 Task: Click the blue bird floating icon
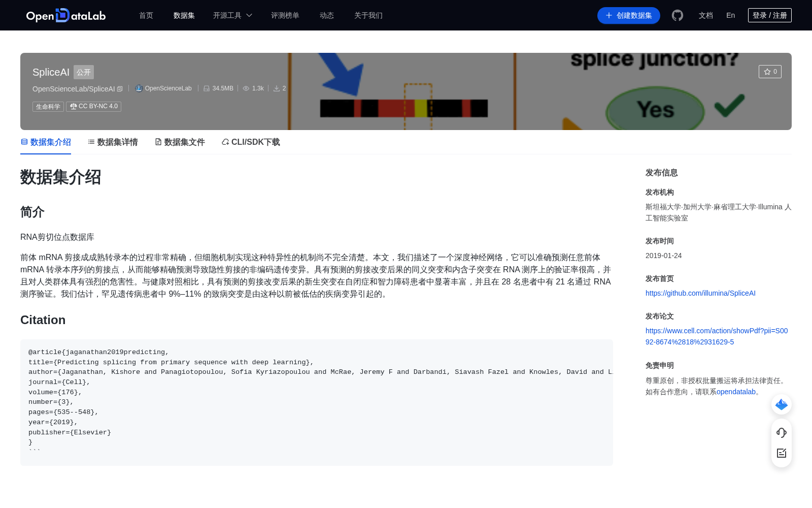(x=782, y=404)
